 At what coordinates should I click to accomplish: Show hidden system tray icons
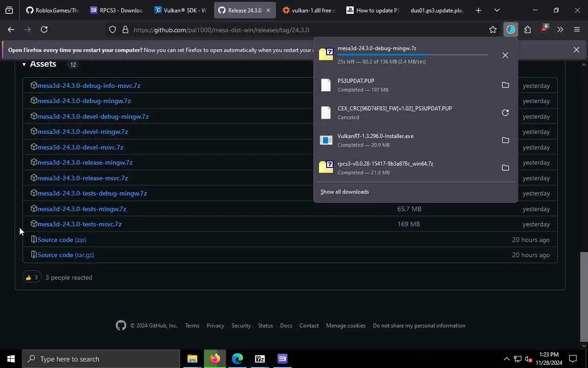click(x=507, y=359)
